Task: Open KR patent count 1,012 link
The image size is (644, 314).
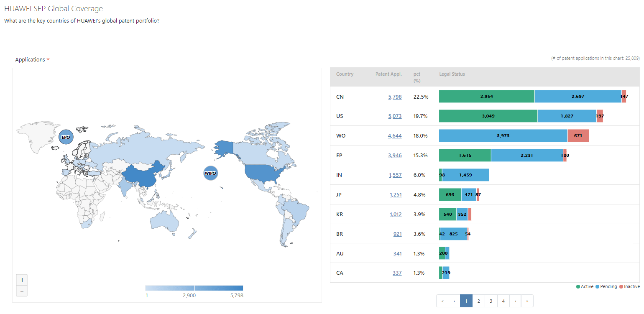Action: pos(396,214)
